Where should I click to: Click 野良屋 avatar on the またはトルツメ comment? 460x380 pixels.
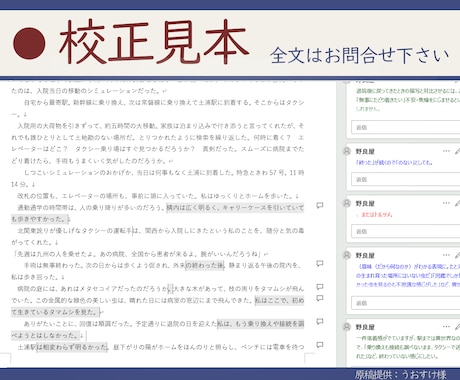pyautogui.click(x=347, y=203)
